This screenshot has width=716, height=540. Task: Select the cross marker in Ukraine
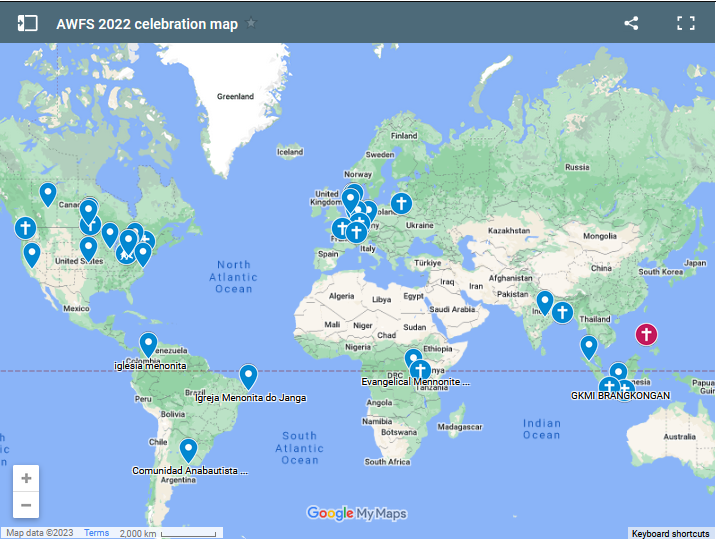click(x=401, y=204)
